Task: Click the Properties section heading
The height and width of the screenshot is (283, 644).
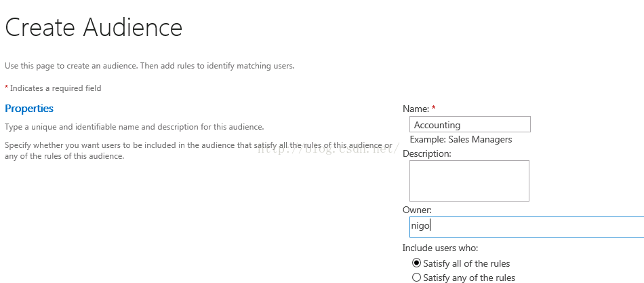Action: click(29, 109)
